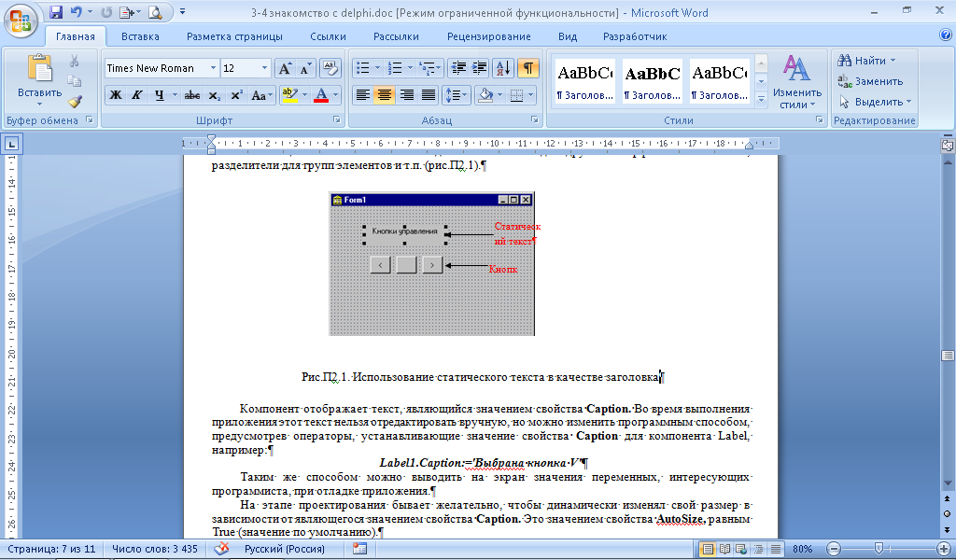Toggle bold (Ж) formatting
Image resolution: width=956 pixels, height=560 pixels.
click(115, 95)
